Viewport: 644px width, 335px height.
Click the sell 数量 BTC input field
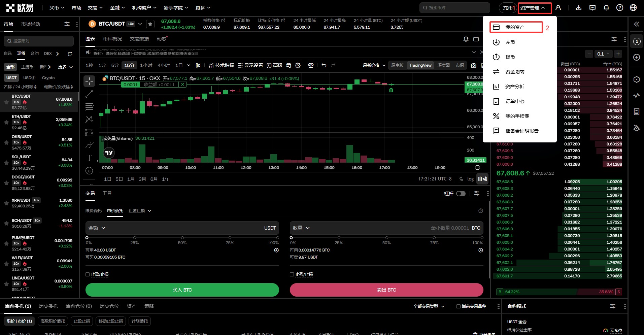[386, 228]
